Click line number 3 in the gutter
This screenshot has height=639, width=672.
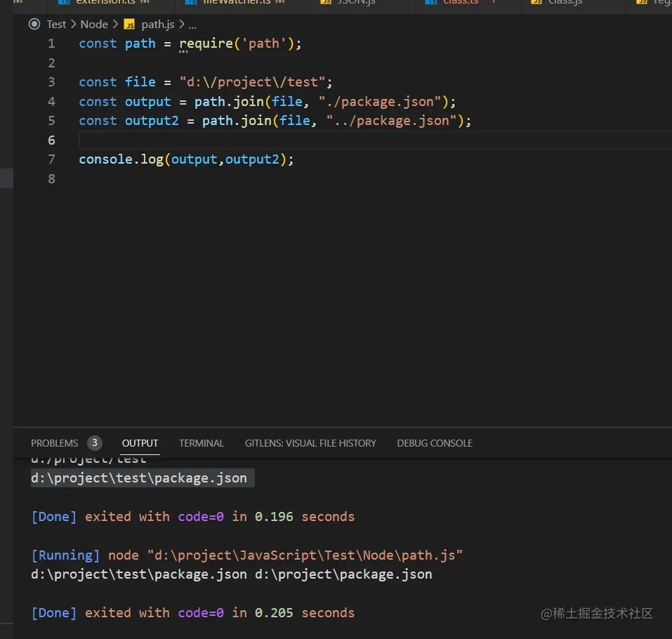pyautogui.click(x=51, y=82)
